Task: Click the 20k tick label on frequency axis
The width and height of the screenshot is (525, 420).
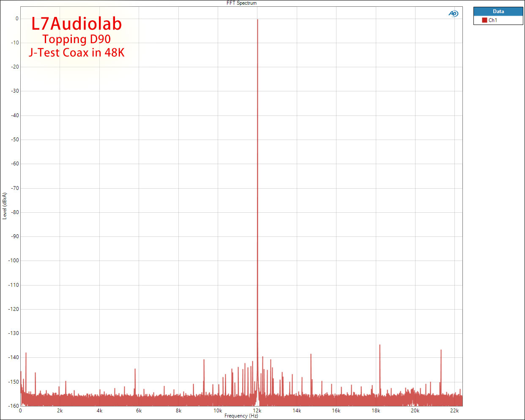Action: 415,411
